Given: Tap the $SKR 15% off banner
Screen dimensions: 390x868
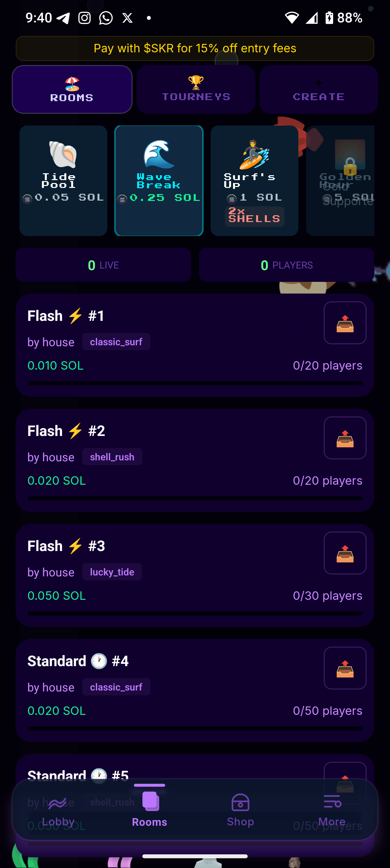Looking at the screenshot, I should [195, 48].
